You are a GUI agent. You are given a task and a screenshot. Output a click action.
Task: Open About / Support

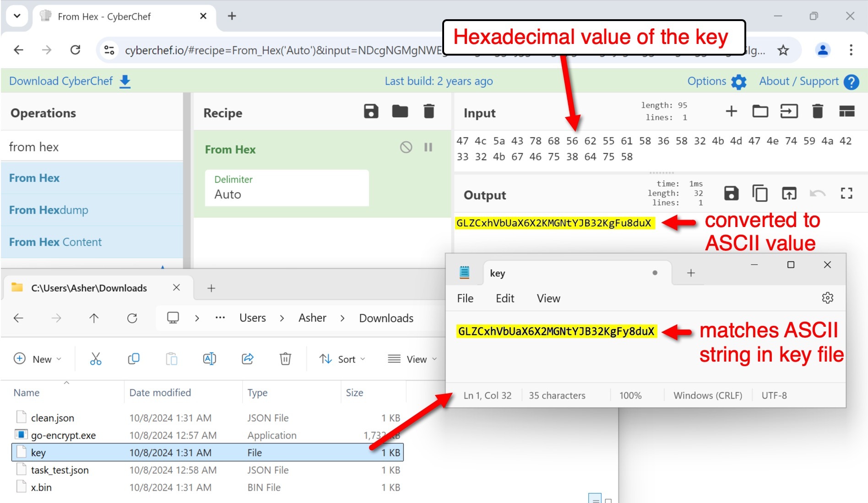[x=808, y=81]
